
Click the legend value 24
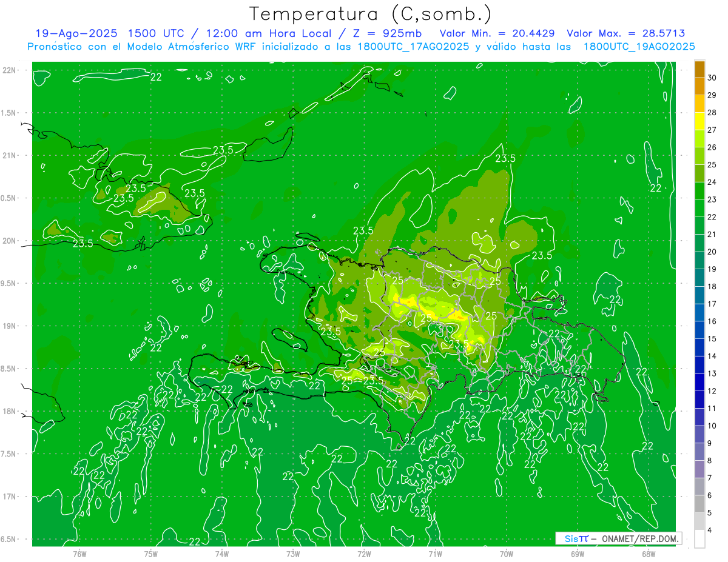coord(712,182)
